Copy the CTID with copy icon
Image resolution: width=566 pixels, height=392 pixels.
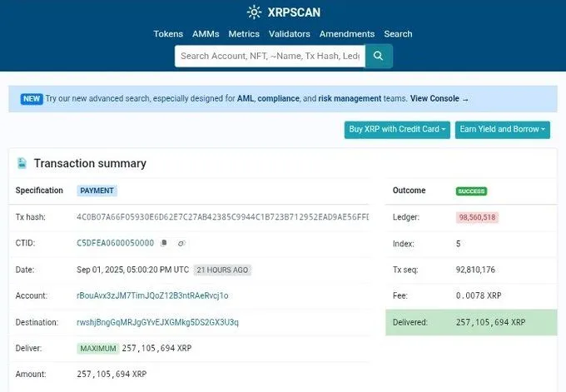point(164,243)
